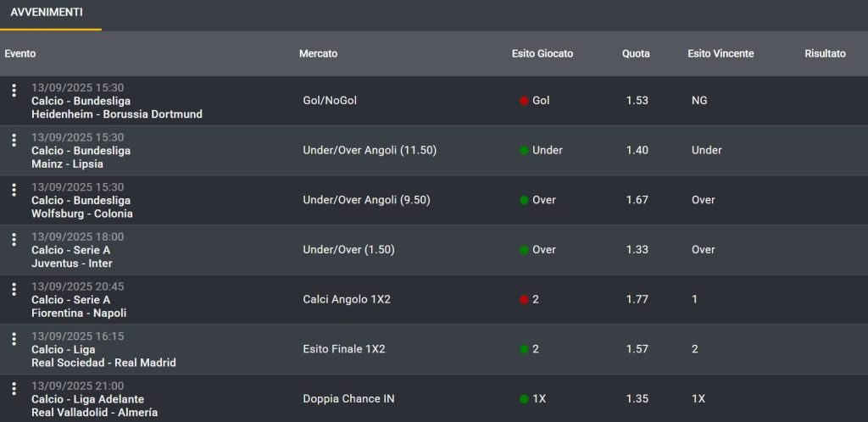Viewport: 868px width, 422px height.
Task: Select the AVVENIMENTI tab
Action: (x=47, y=13)
